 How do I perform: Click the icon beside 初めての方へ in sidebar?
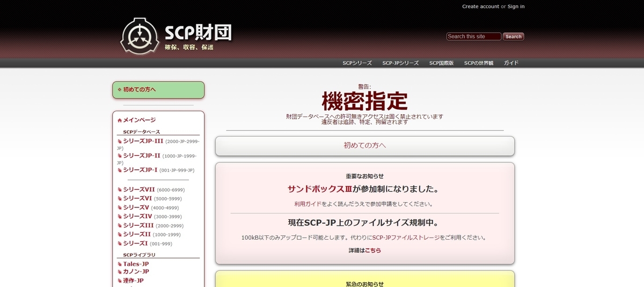[x=120, y=90]
